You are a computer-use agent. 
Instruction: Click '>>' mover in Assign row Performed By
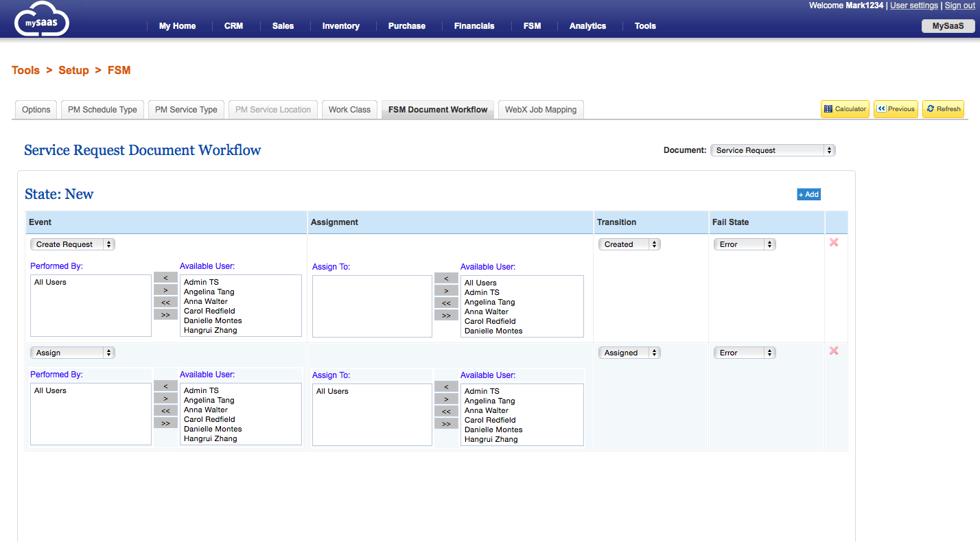165,423
